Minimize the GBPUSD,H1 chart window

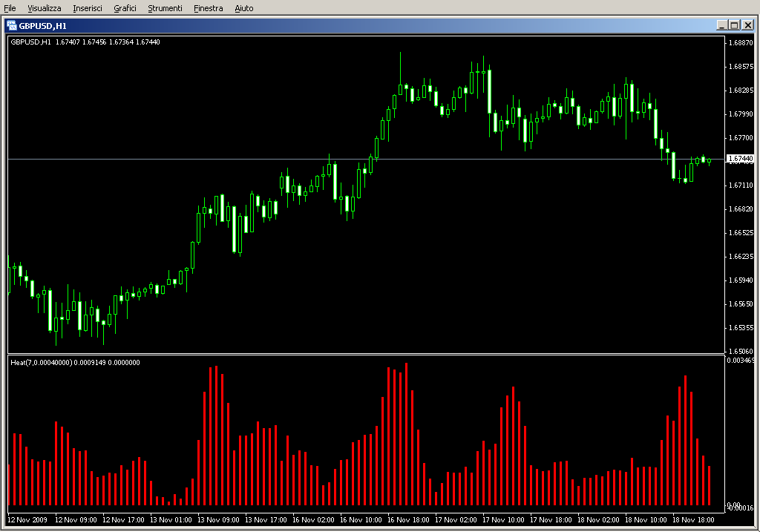(x=721, y=25)
